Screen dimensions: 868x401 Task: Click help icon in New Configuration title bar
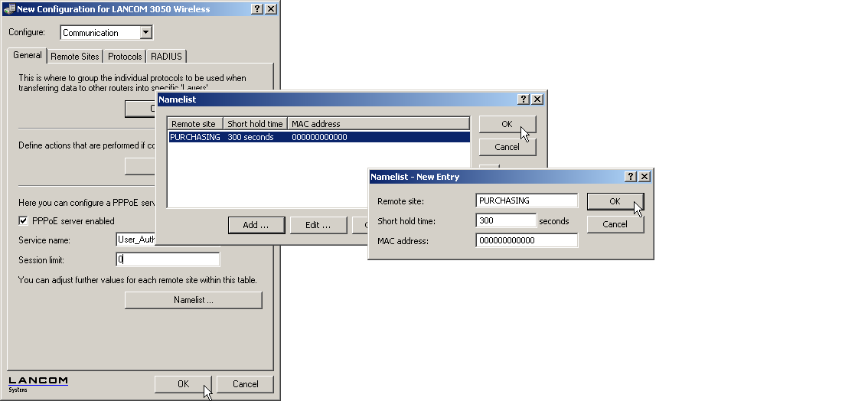click(256, 9)
